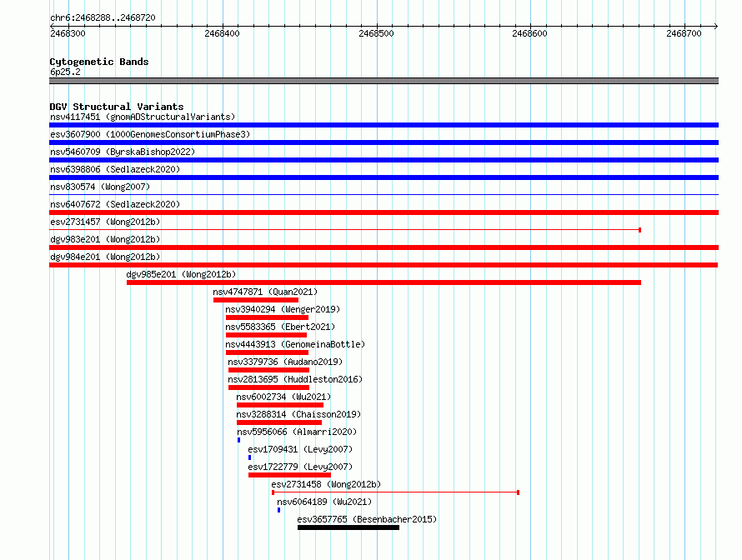Open the esv1722779 Levy2007 label

tap(300, 467)
